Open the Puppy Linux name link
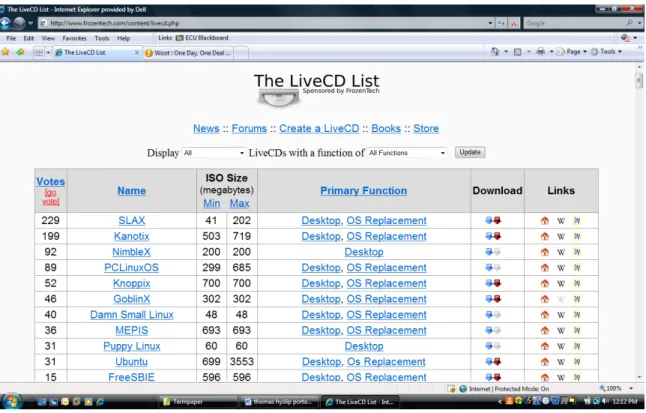The height and width of the screenshot is (413, 646). point(132,346)
